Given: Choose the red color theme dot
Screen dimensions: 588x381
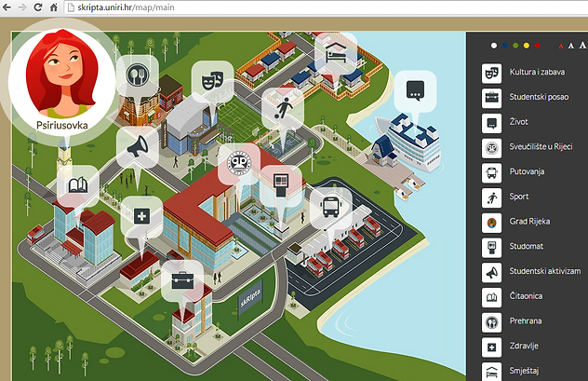Looking at the screenshot, I should coord(538,46).
